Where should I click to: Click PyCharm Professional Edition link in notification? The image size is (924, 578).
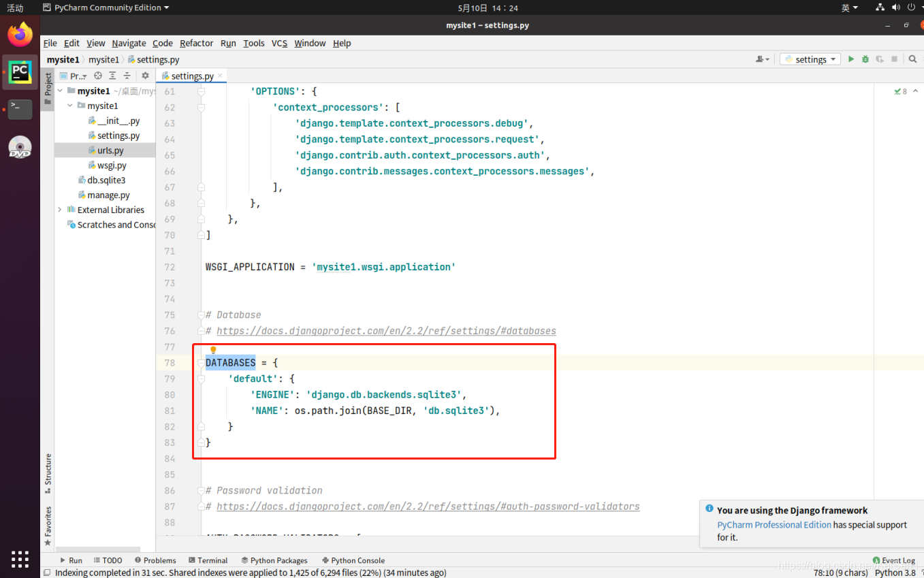[x=774, y=525]
